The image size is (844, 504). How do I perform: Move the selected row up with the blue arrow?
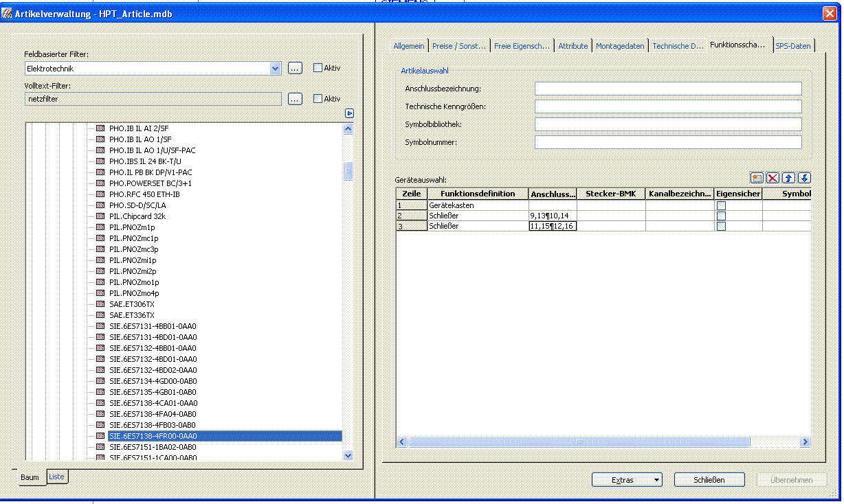(x=789, y=178)
